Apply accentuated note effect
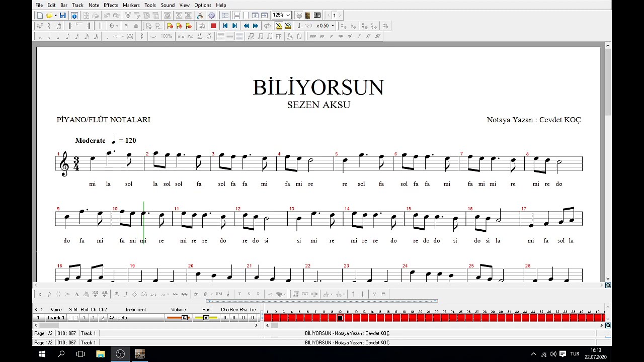644x362 pixels. pyautogui.click(x=67, y=294)
